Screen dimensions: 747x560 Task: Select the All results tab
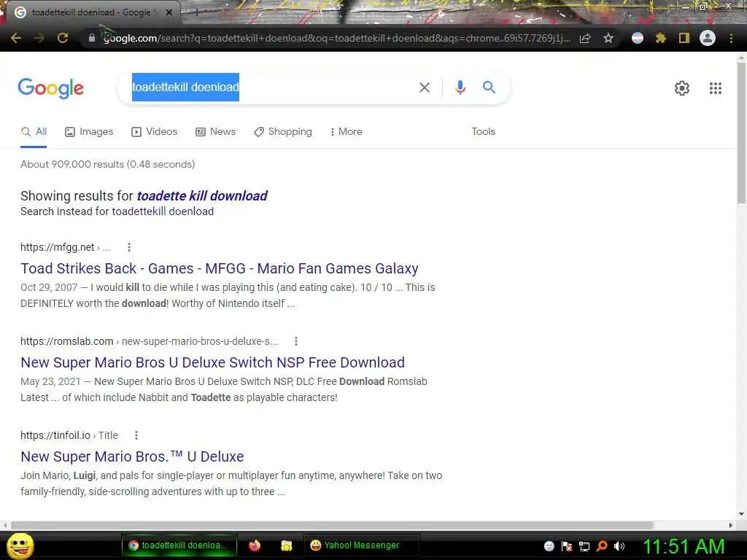click(34, 132)
